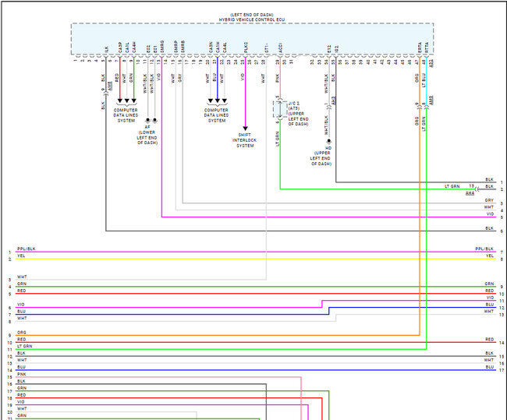Select the "J/C 2 (A73)" junction connector label
Screen dimensions: 507x420
[x=294, y=106]
